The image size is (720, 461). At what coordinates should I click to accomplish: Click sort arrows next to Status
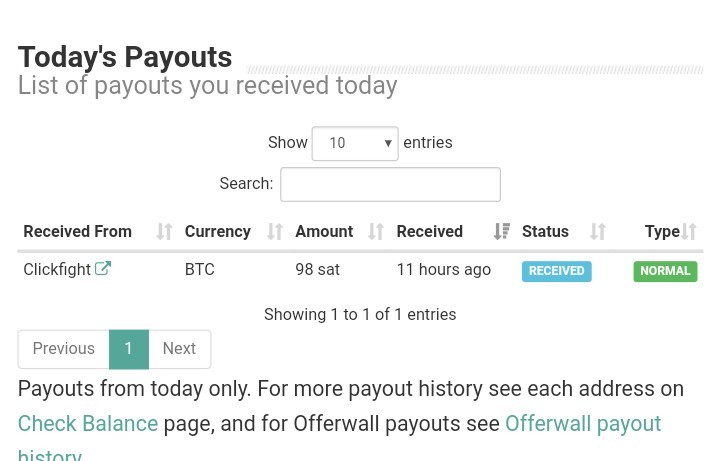[598, 231]
